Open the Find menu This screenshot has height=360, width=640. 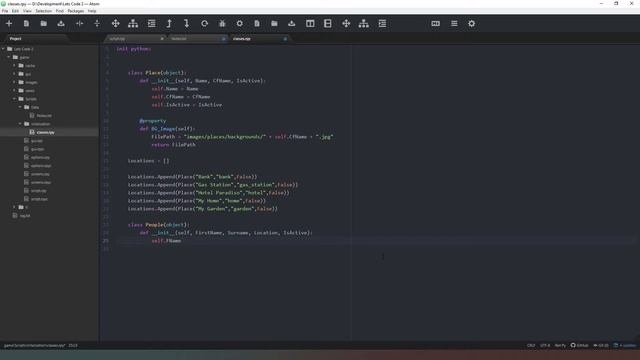point(60,11)
